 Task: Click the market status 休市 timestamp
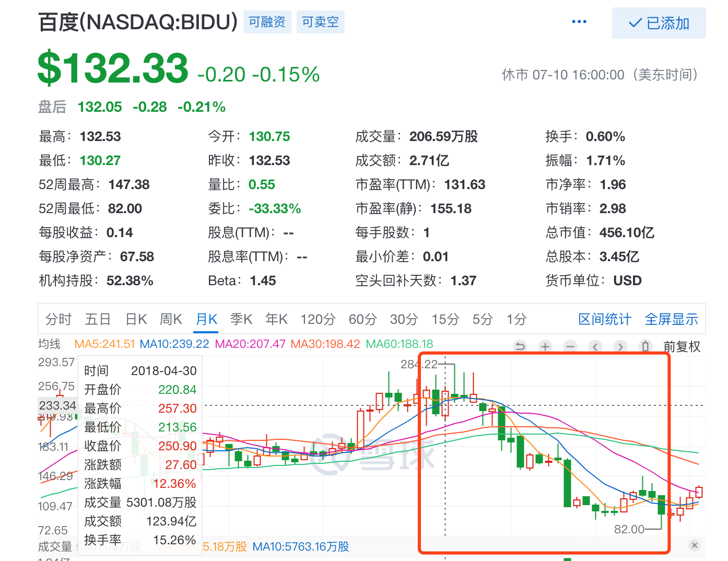coord(600,75)
